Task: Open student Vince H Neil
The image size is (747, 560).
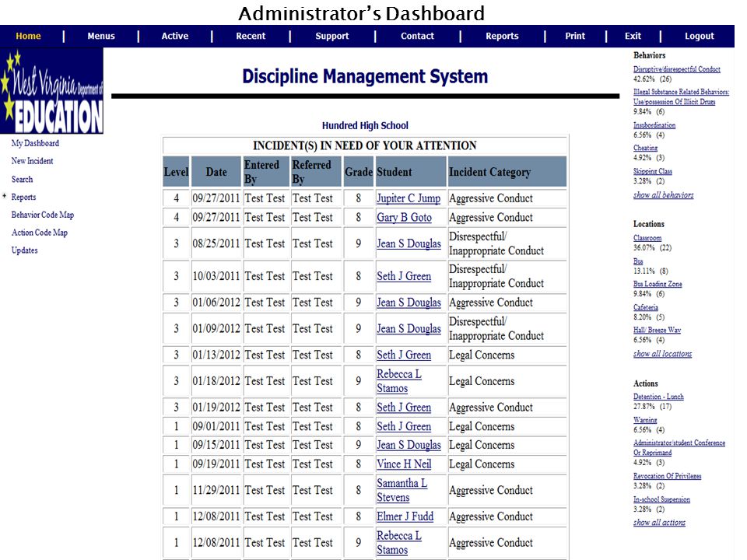Action: tap(404, 464)
